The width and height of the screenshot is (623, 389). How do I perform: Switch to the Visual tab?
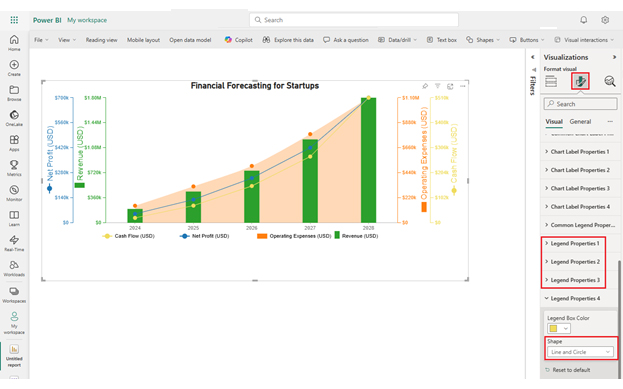[553, 122]
